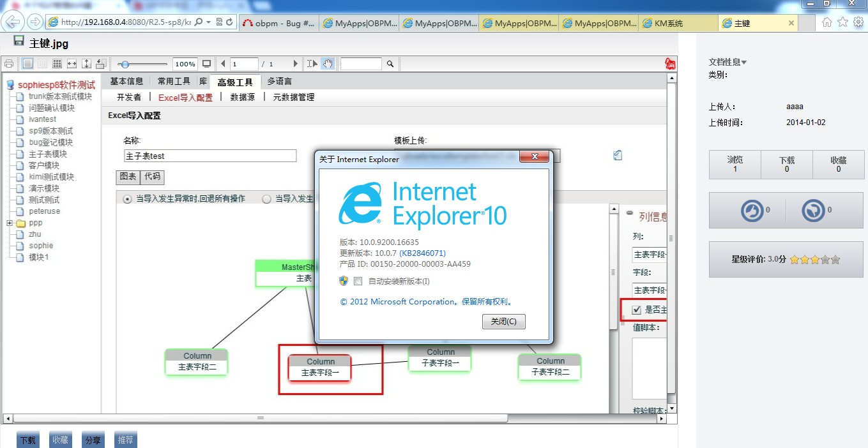Click the print icon in viewer toolbar
The height and width of the screenshot is (448, 868).
(9, 64)
